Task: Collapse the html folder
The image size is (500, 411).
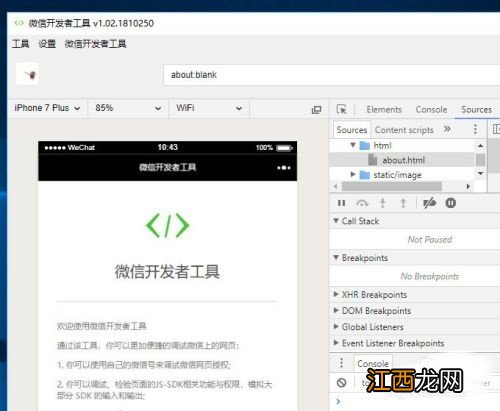Action: pyautogui.click(x=353, y=145)
